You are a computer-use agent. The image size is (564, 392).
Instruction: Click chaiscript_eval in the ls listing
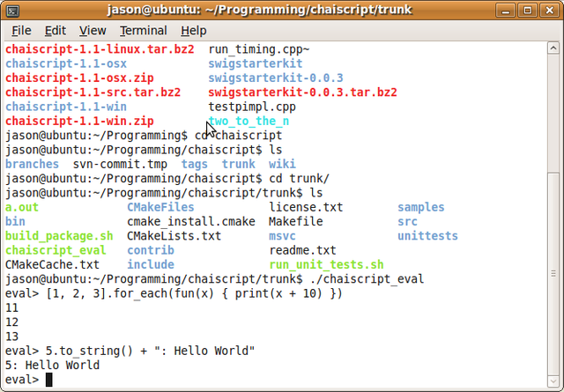point(56,250)
